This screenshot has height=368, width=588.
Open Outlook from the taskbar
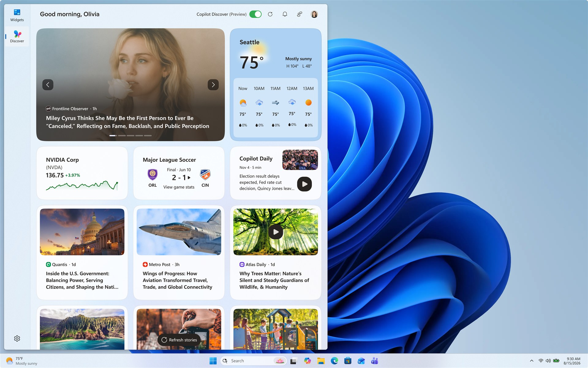pyautogui.click(x=361, y=361)
